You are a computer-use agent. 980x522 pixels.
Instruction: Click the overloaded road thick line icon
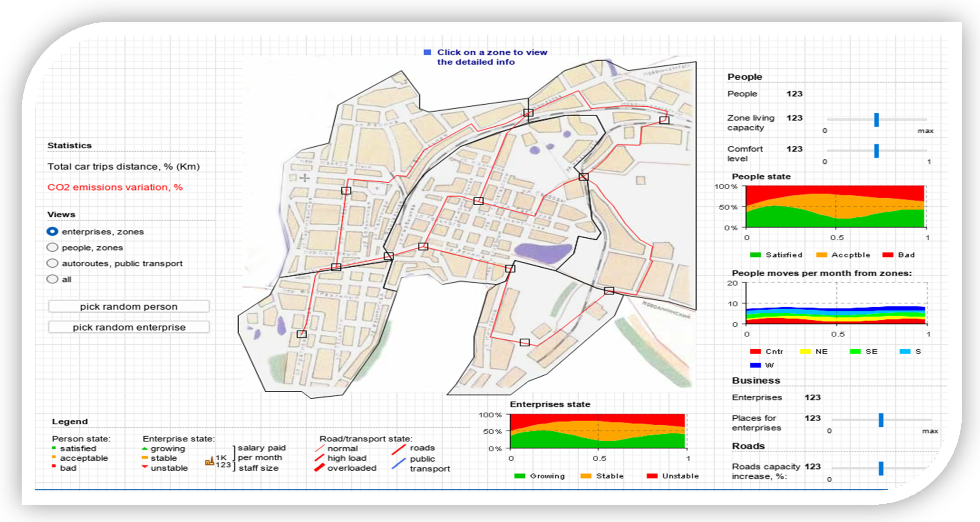click(x=320, y=468)
